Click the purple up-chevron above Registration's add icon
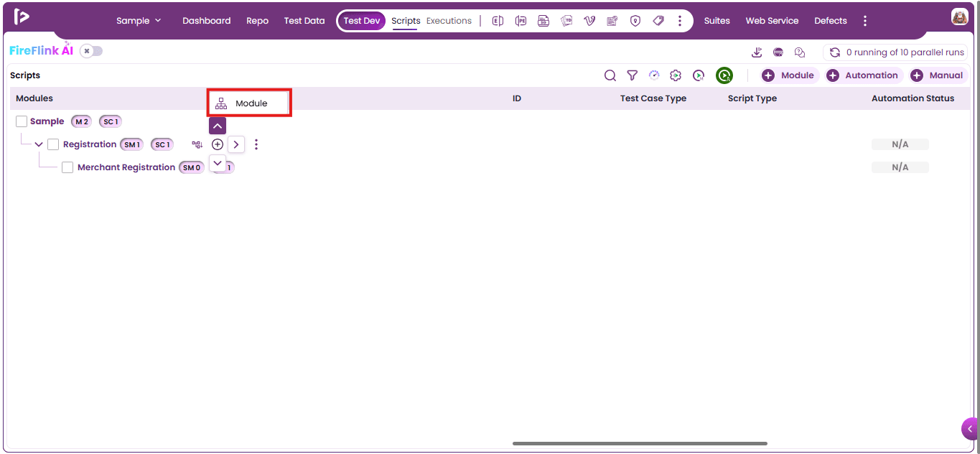 click(218, 126)
